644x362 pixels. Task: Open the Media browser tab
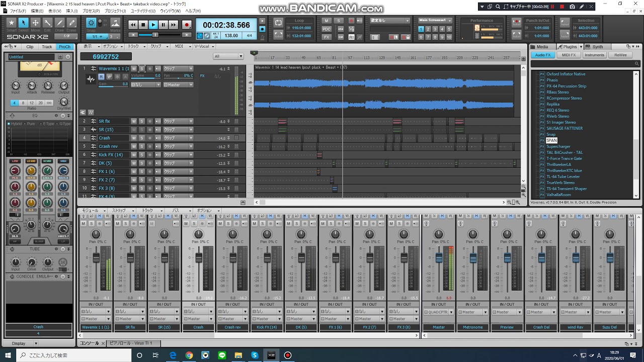coord(542,47)
